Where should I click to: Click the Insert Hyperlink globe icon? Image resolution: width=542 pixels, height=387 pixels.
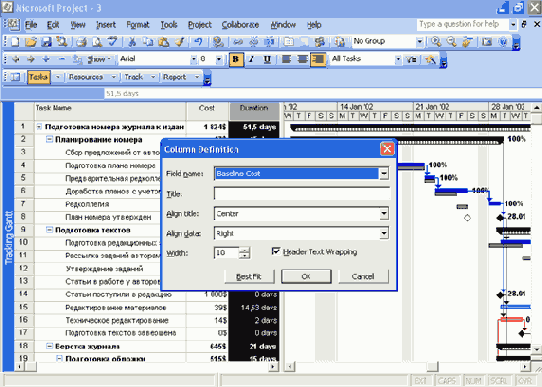coord(218,42)
